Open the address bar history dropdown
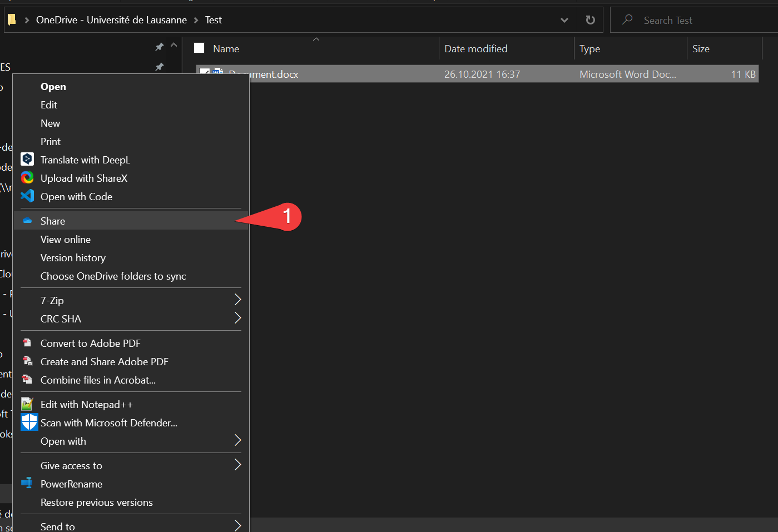 (x=564, y=20)
